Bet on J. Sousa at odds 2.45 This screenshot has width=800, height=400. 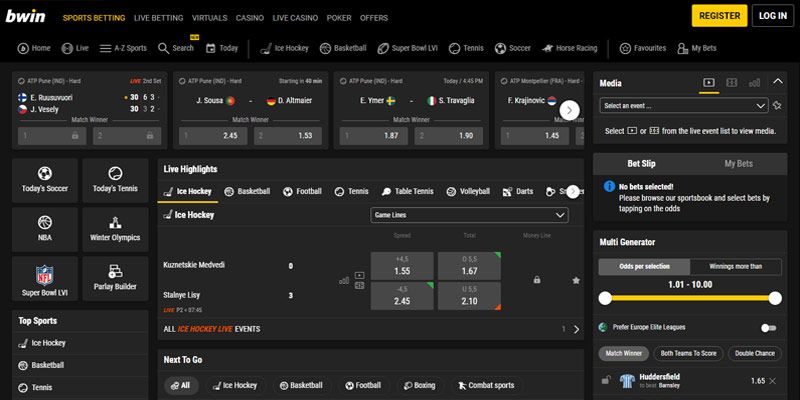(213, 136)
